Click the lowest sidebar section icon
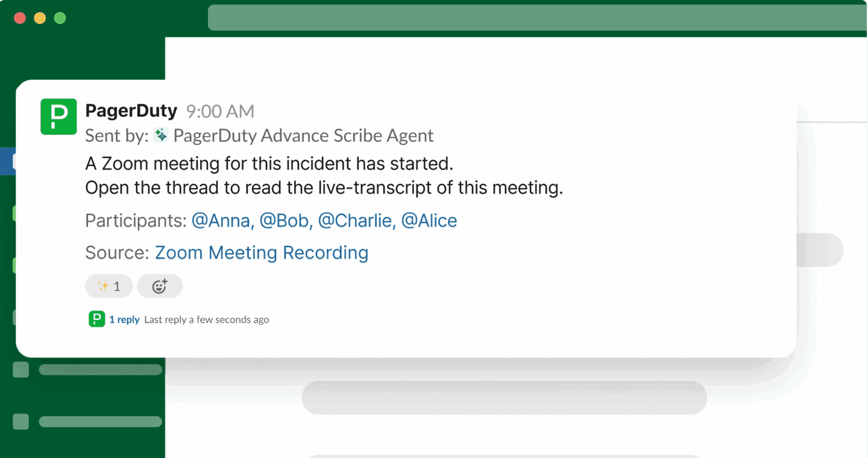868x458 pixels. (x=20, y=421)
